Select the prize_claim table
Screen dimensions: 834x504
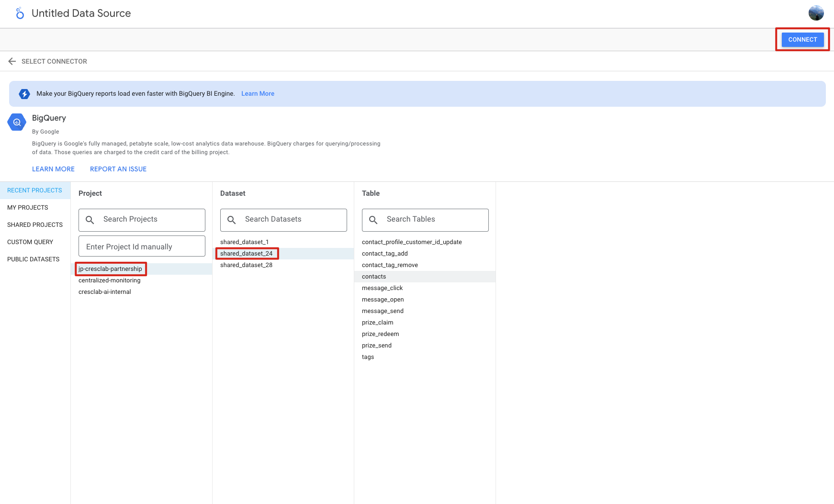tap(425, 323)
